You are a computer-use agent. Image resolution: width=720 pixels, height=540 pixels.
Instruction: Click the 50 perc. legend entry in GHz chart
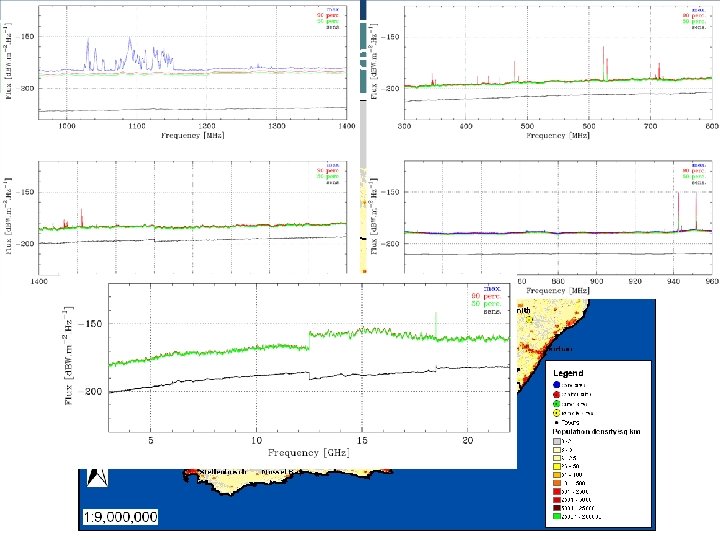point(487,304)
